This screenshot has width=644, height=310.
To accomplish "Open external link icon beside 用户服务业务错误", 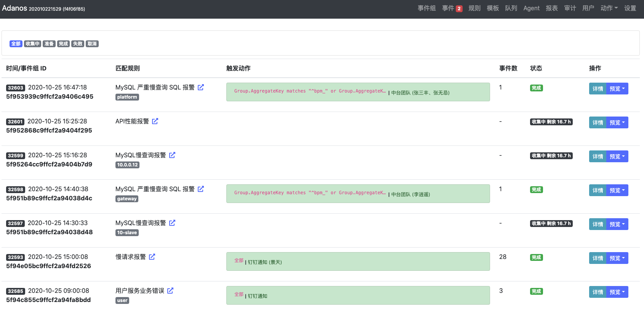I will click(170, 291).
